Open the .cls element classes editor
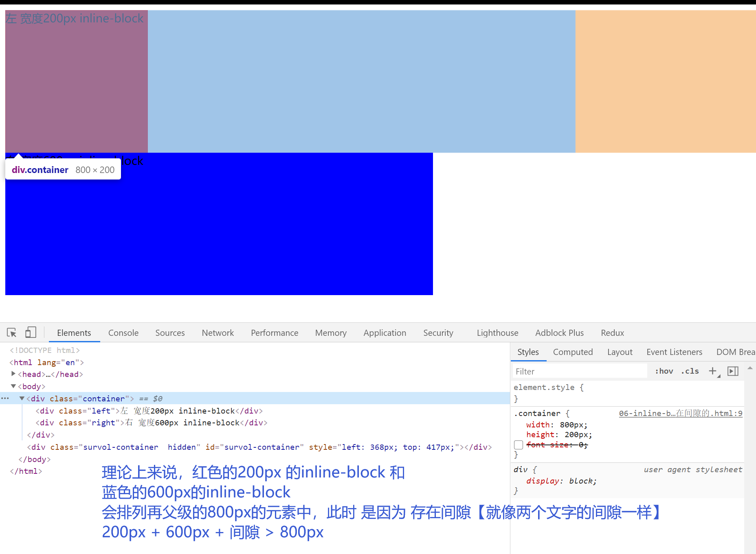Viewport: 756px width, 554px height. pyautogui.click(x=690, y=371)
